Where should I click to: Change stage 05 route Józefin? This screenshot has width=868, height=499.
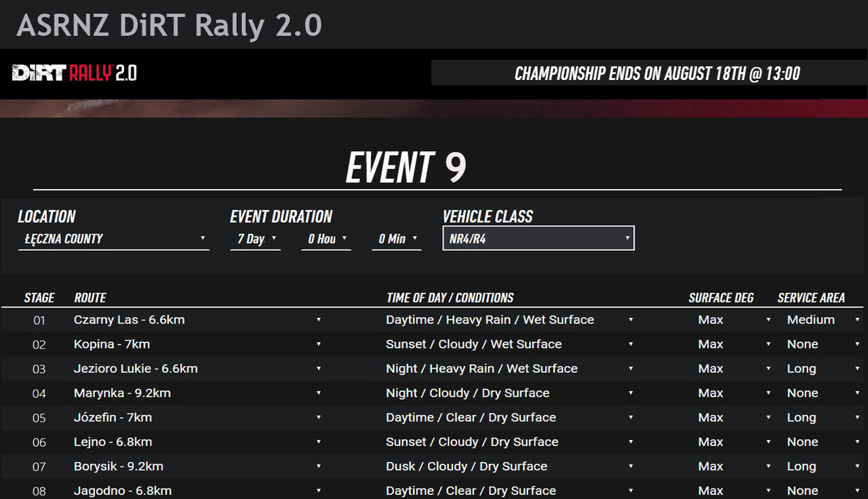(197, 418)
